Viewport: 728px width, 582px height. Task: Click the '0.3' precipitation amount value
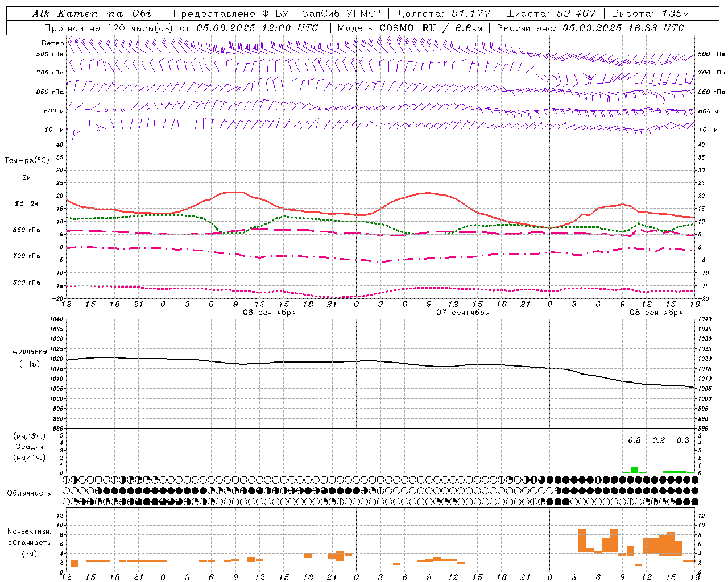pos(682,440)
